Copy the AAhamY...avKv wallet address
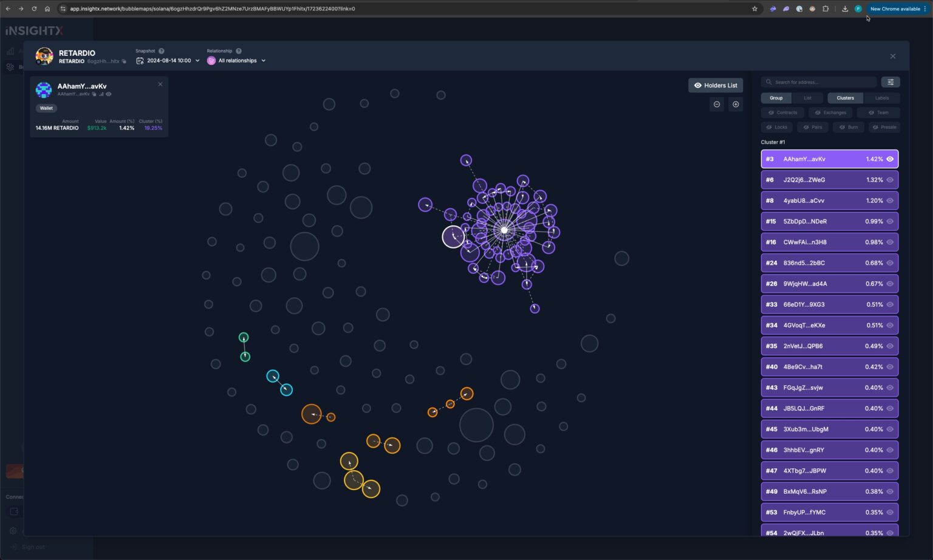Screen dimensions: 933x560 [x=94, y=94]
